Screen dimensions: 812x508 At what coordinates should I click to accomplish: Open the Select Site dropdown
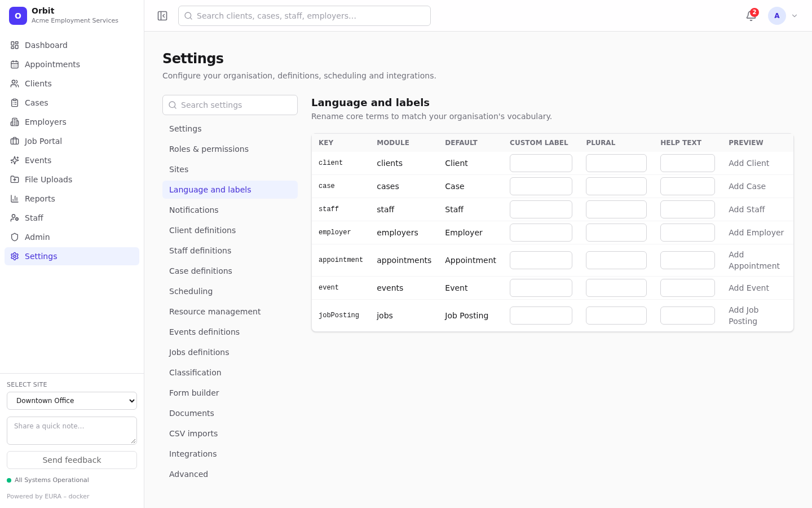(x=72, y=401)
